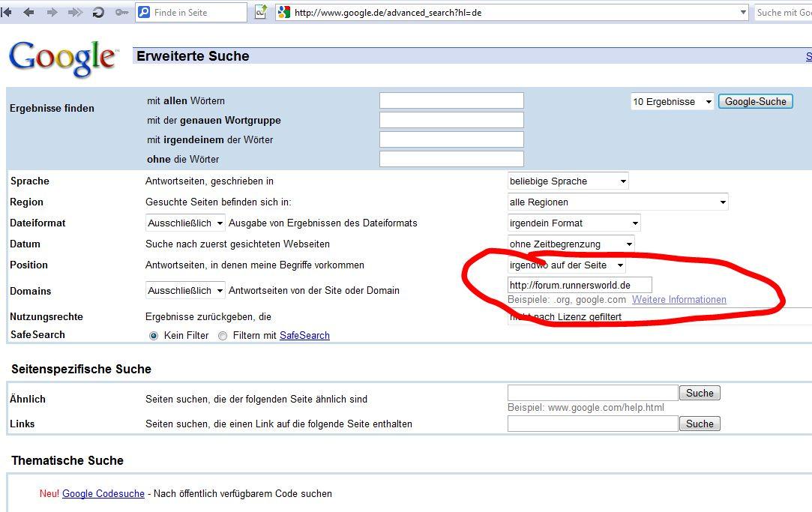Navigate back with the left arrow
The image size is (812, 512).
click(x=29, y=13)
